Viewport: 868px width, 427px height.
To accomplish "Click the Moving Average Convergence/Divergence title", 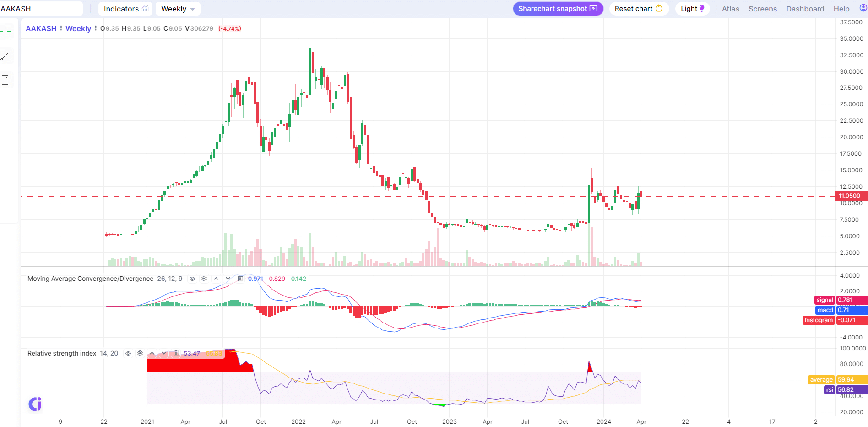I will (91, 279).
